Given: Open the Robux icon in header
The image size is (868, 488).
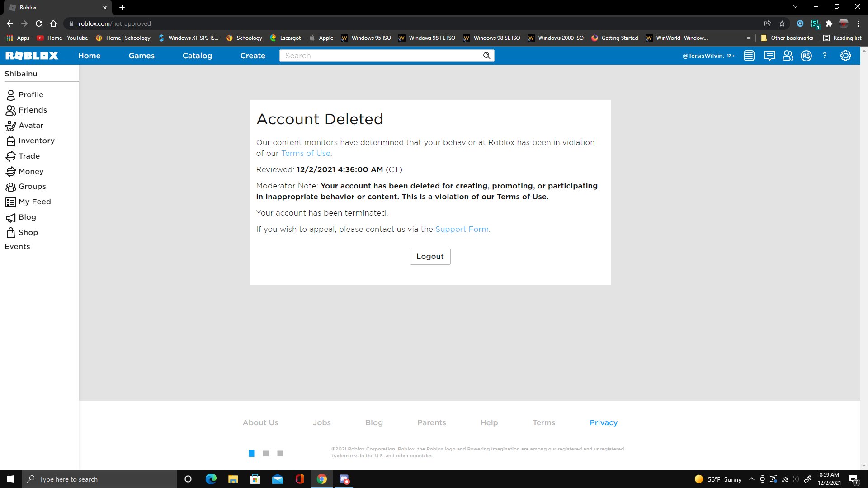Looking at the screenshot, I should [x=806, y=56].
